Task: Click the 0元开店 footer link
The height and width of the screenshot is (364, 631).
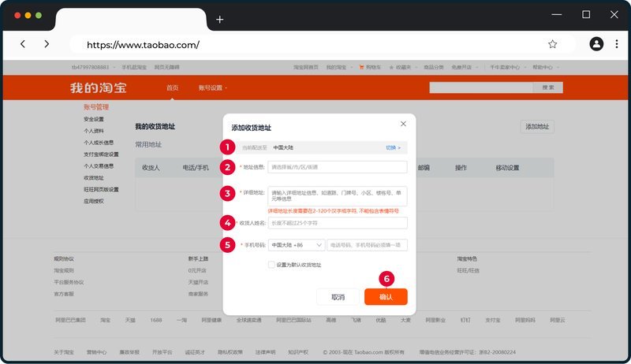Action: point(197,270)
